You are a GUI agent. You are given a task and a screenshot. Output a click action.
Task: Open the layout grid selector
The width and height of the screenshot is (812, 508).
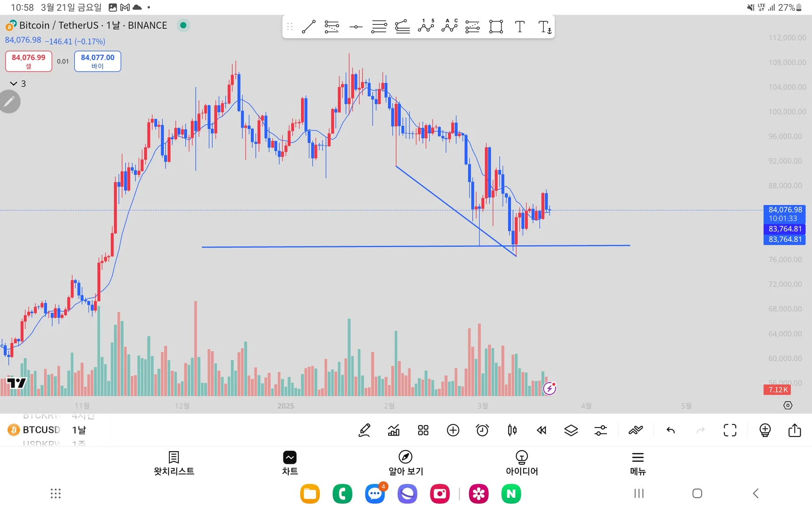[x=423, y=430]
